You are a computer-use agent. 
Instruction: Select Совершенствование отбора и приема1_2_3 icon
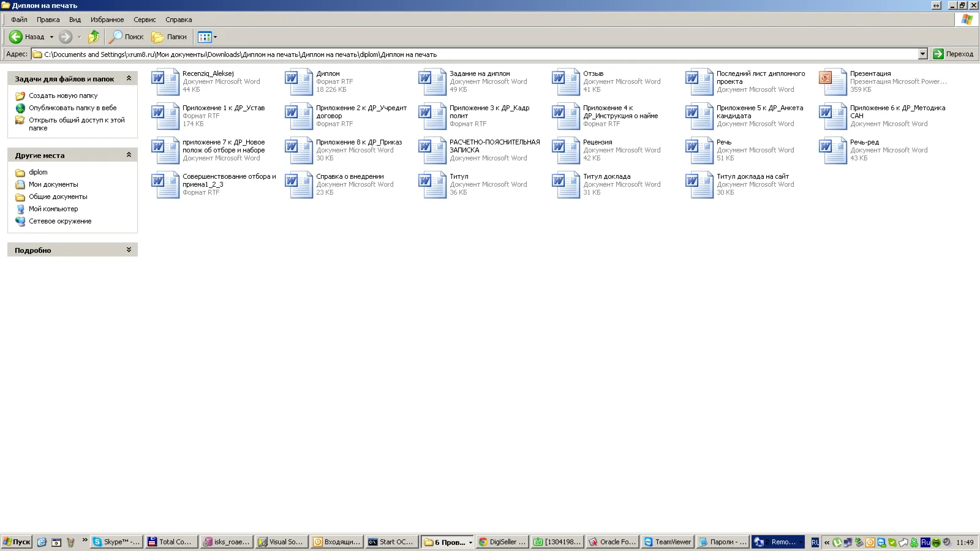coord(165,185)
